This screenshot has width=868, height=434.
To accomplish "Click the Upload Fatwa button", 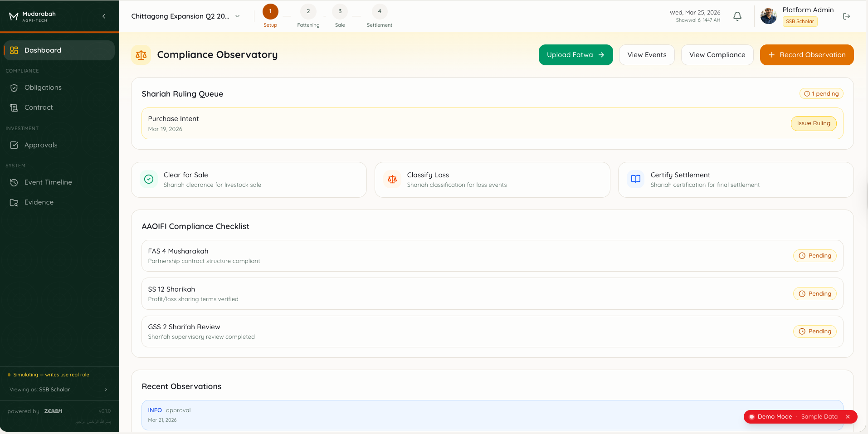I will (x=575, y=54).
